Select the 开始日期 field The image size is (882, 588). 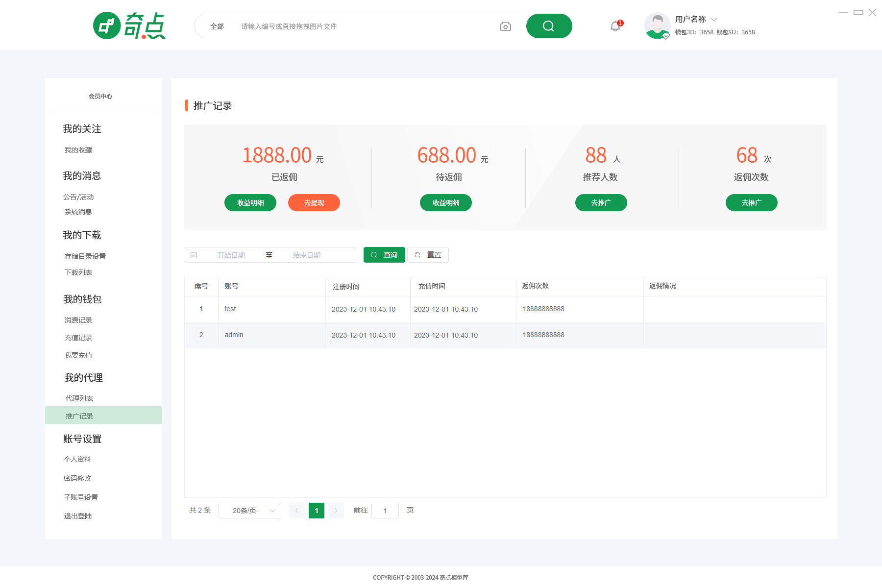[231, 255]
